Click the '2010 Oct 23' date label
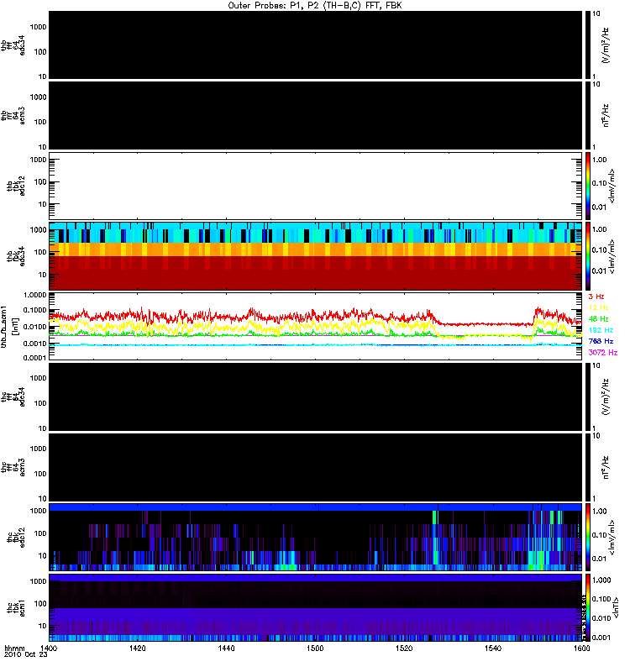 coord(25,654)
